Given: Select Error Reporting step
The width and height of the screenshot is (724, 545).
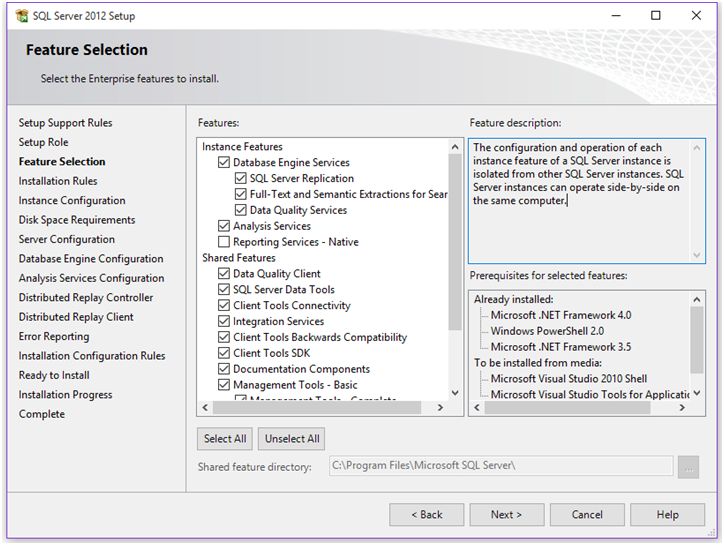Looking at the screenshot, I should pos(54,336).
